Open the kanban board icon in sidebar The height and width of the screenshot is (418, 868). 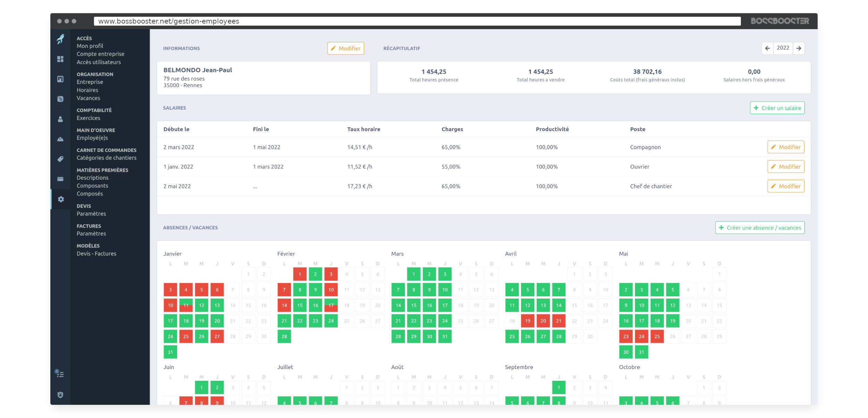point(60,79)
